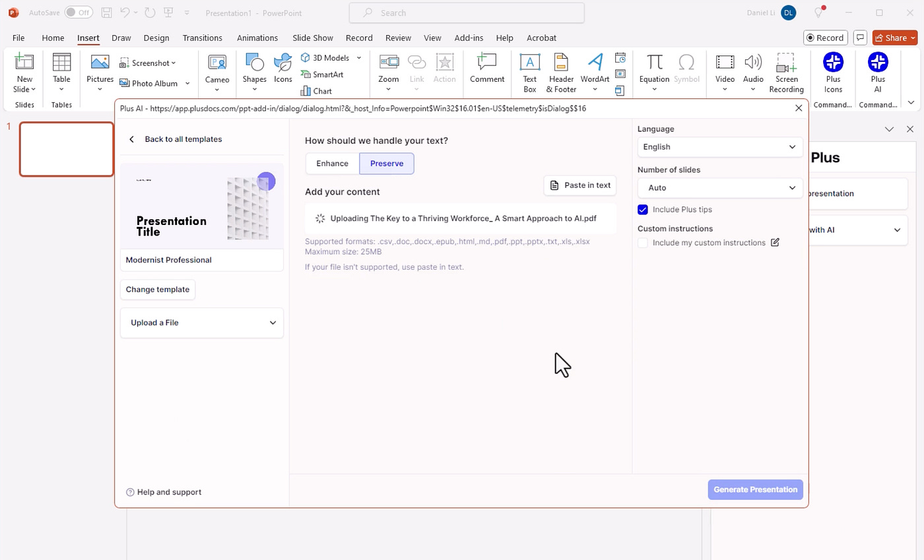Open the Slide Show tab
The height and width of the screenshot is (560, 924).
click(x=313, y=38)
